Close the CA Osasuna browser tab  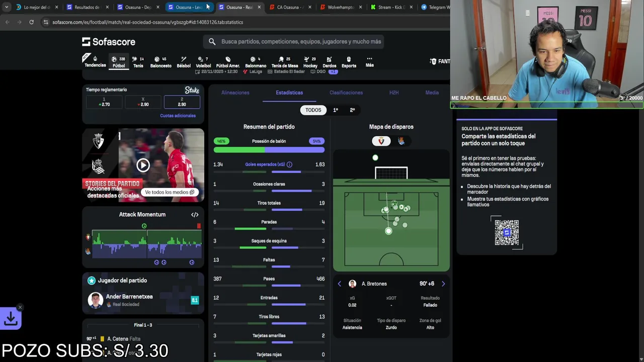coord(309,8)
